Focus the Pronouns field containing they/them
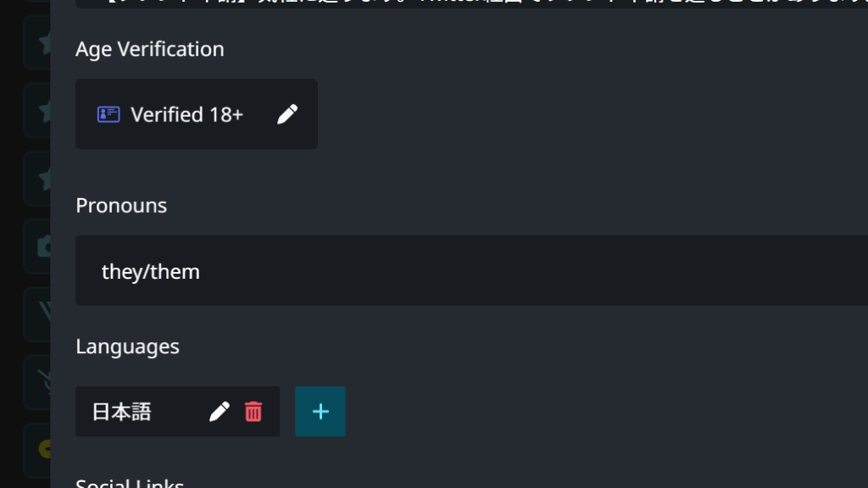The height and width of the screenshot is (488, 868). (471, 270)
